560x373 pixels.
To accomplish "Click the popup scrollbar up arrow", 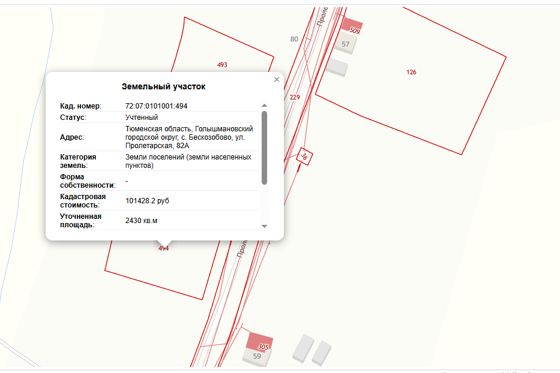I will [x=264, y=105].
